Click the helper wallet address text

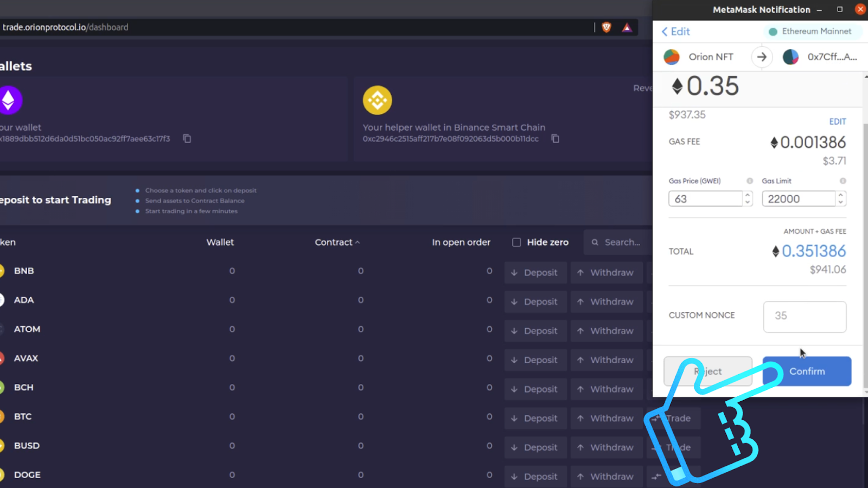click(451, 139)
